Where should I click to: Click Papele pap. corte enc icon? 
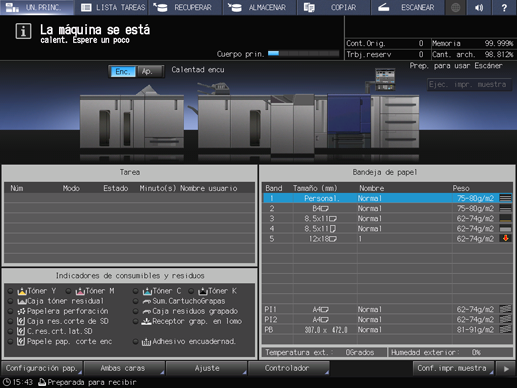tap(21, 341)
